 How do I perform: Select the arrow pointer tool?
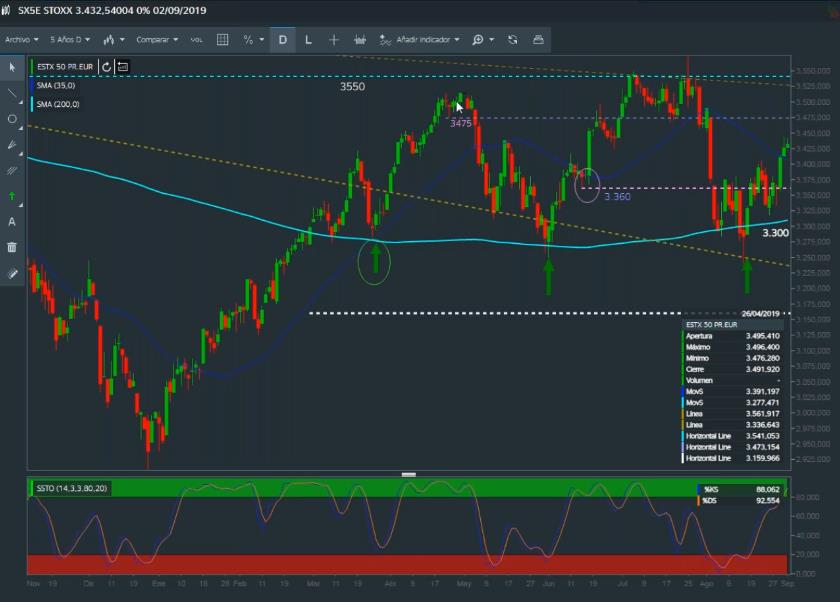(12, 67)
